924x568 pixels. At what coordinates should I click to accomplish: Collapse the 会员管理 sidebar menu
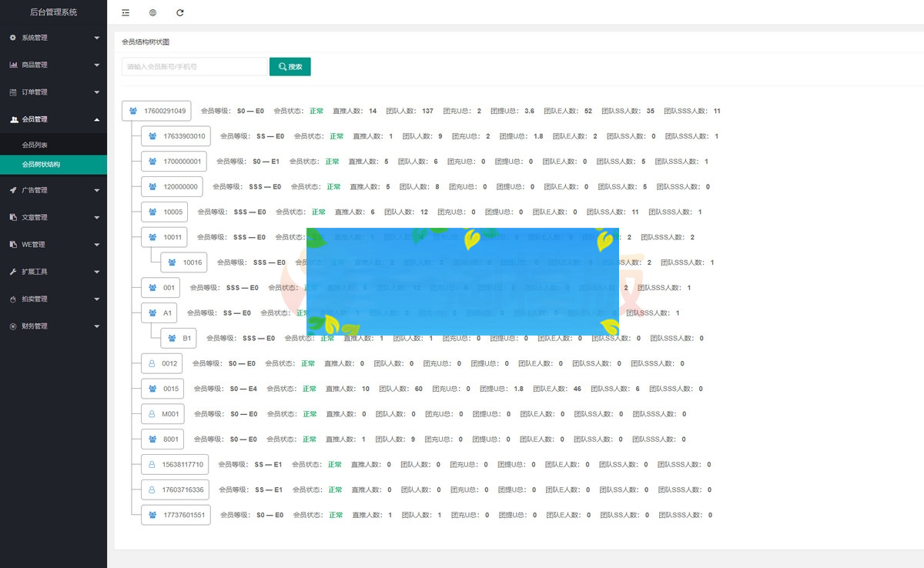53,119
